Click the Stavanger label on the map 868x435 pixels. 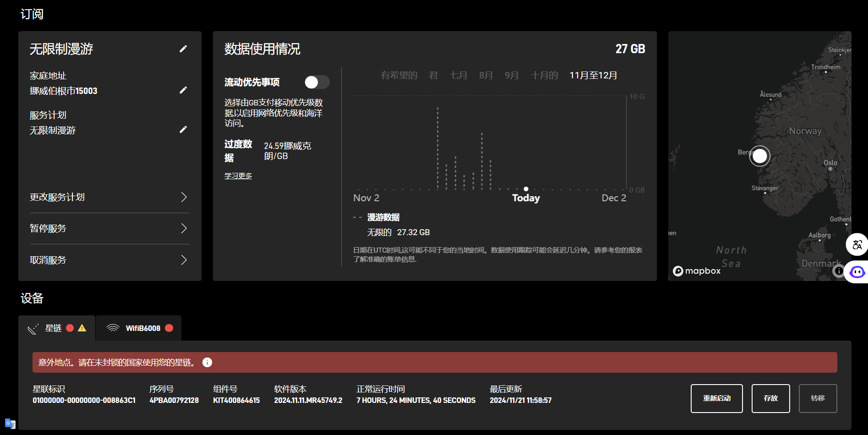coord(765,188)
